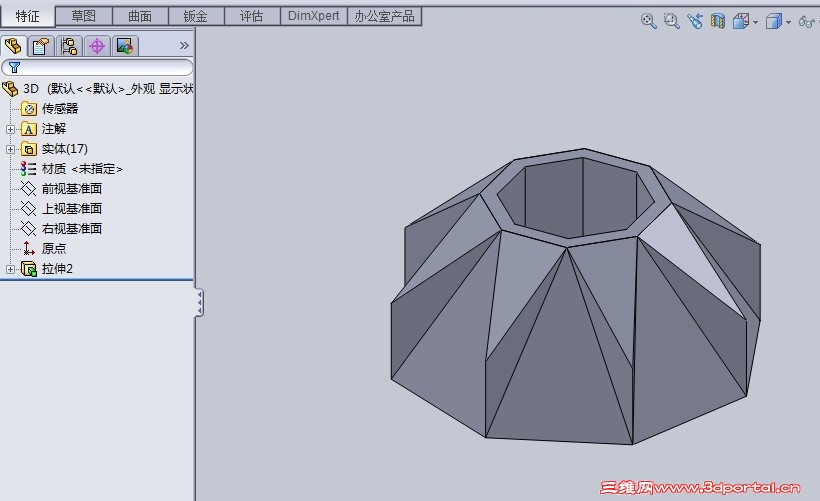Expand the 实体(17) folder node
The width and height of the screenshot is (820, 501).
(10, 149)
